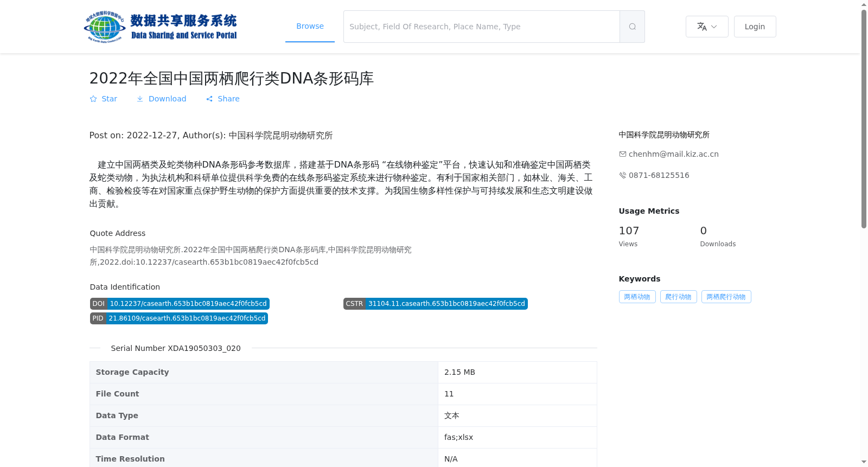Click the File Count value 11
The width and height of the screenshot is (868, 467).
pyautogui.click(x=449, y=394)
